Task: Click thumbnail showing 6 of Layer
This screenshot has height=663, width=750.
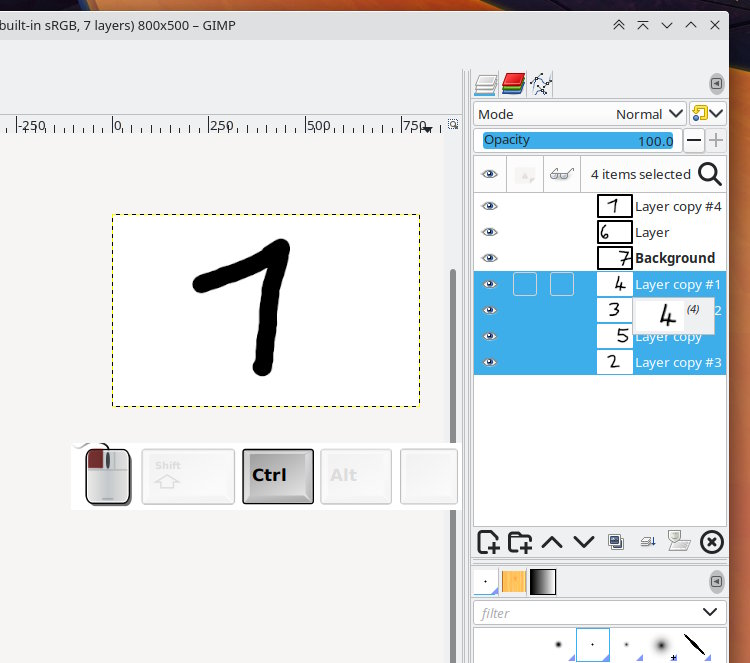Action: (615, 232)
